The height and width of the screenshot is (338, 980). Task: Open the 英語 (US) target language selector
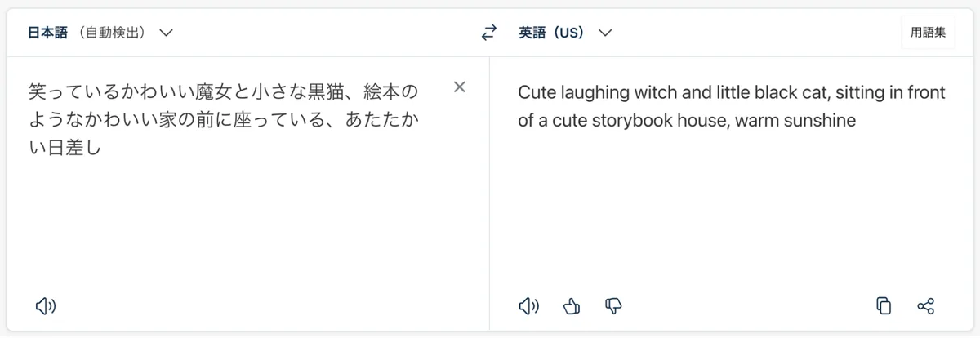[565, 33]
